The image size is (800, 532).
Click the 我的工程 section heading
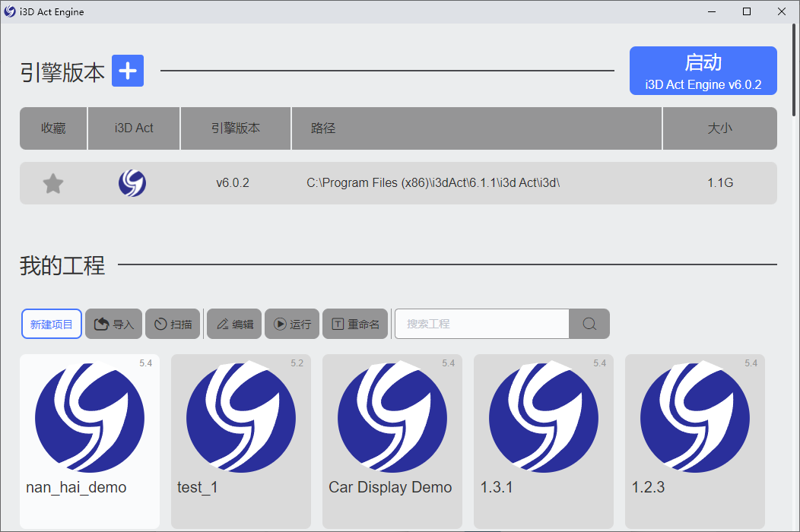(62, 266)
